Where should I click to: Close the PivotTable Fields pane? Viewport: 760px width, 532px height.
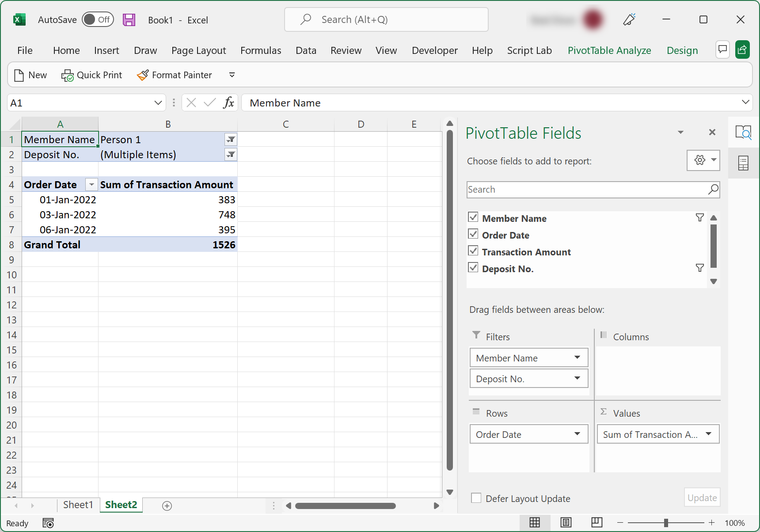tap(712, 132)
